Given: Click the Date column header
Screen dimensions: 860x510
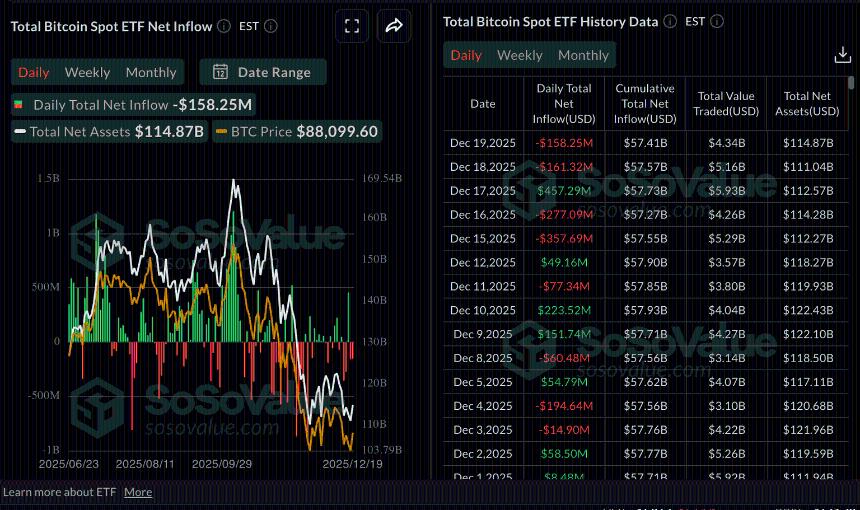Looking at the screenshot, I should tap(483, 104).
